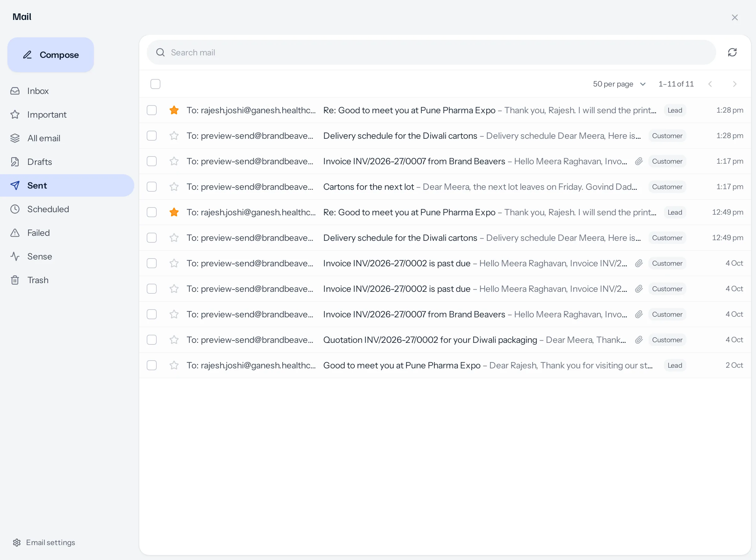Screen dimensions: 756x560
Task: Click the 1–11 of 11 page count
Action: [676, 84]
